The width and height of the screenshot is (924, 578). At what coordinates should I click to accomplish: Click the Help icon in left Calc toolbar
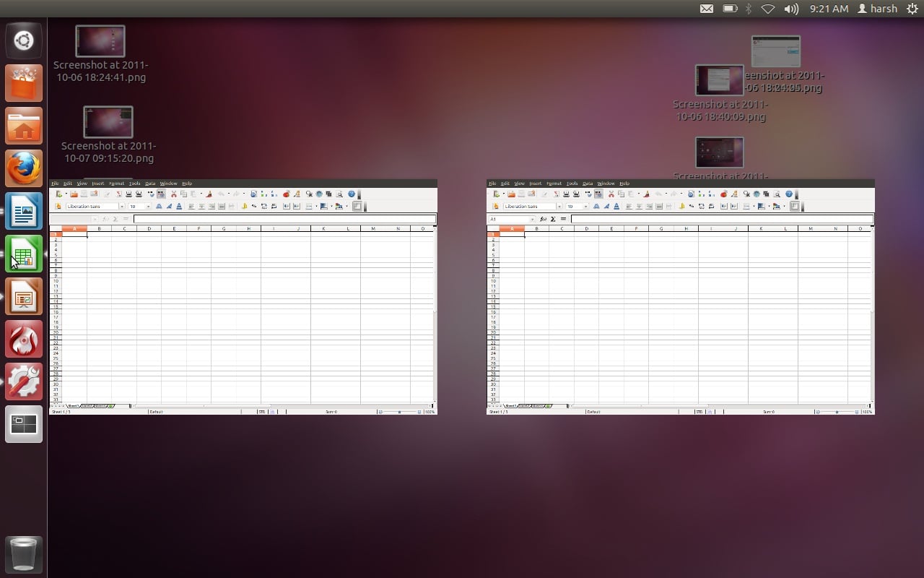point(352,194)
